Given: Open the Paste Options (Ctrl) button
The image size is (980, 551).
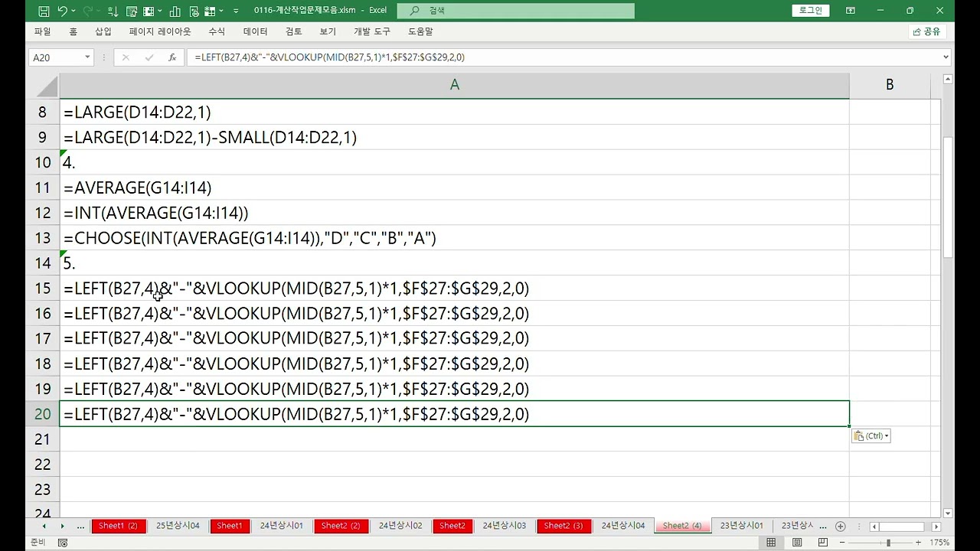Looking at the screenshot, I should 871,436.
